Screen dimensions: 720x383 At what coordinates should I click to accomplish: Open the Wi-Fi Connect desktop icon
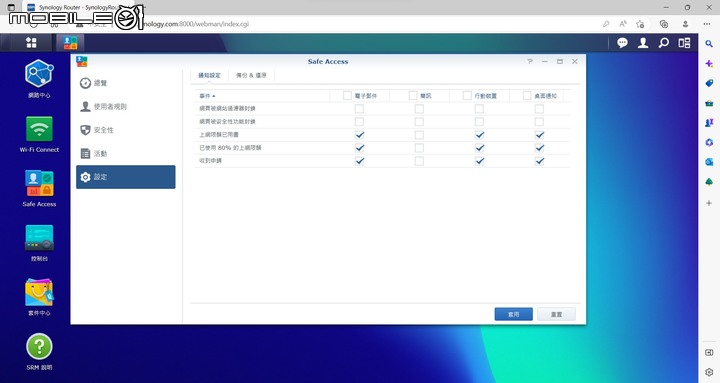39,134
